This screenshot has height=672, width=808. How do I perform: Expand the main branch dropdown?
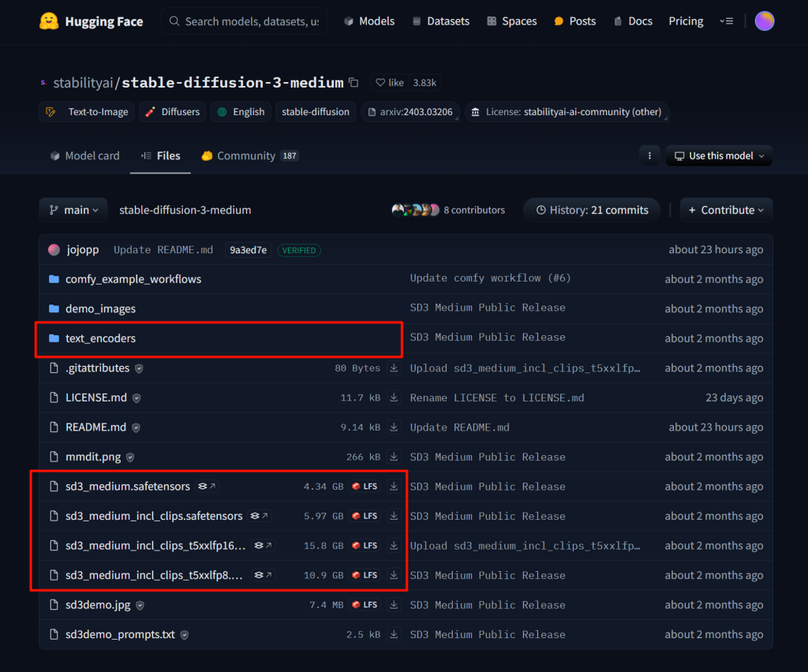click(74, 210)
